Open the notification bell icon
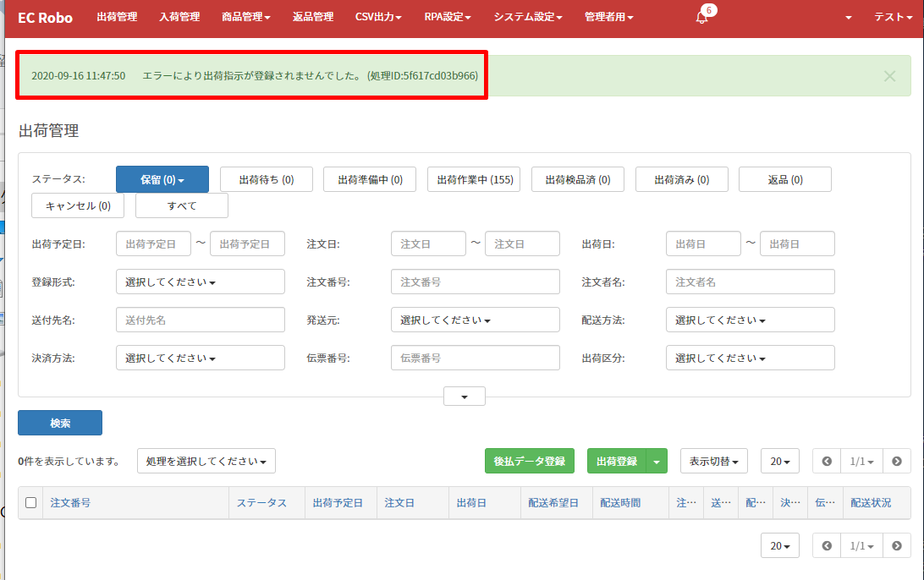The width and height of the screenshot is (924, 580). click(x=701, y=17)
